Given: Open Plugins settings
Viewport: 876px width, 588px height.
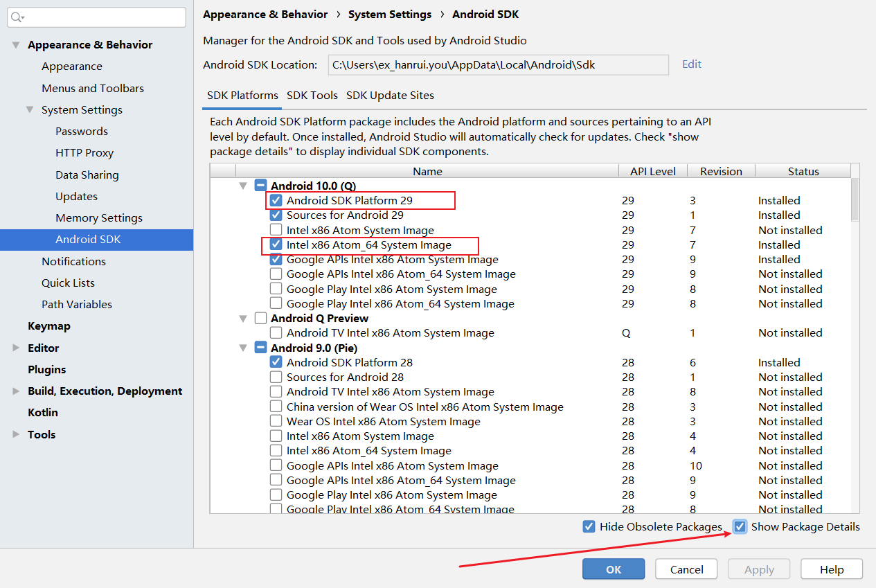Looking at the screenshot, I should click(x=47, y=369).
